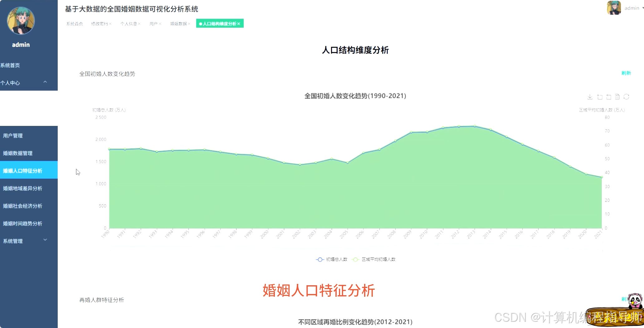Click the top-right admin avatar
This screenshot has width=644, height=328.
point(614,8)
